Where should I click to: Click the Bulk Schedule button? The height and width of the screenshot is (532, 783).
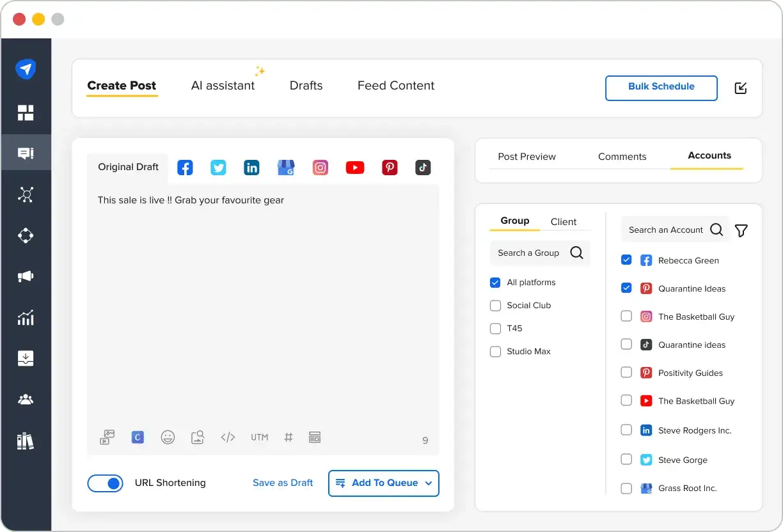point(661,88)
